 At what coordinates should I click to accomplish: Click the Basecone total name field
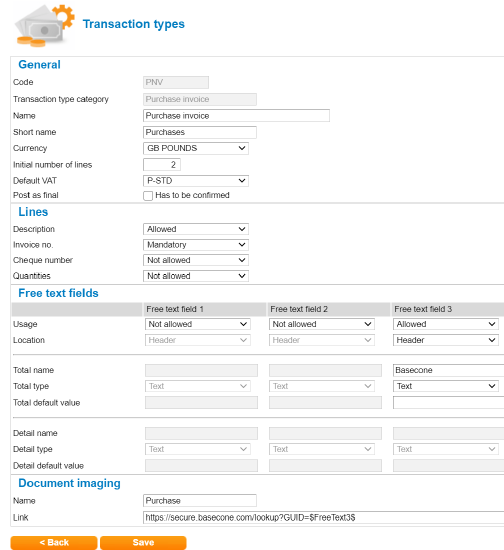coord(449,370)
